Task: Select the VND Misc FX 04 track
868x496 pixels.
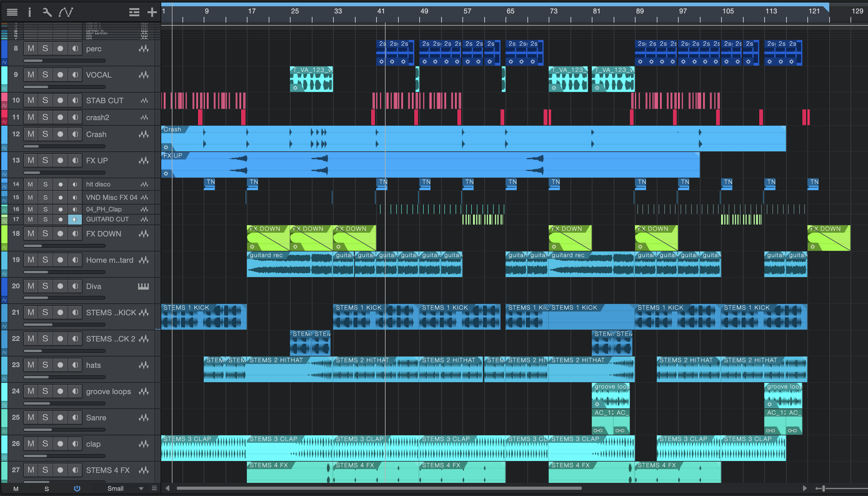Action: 112,197
